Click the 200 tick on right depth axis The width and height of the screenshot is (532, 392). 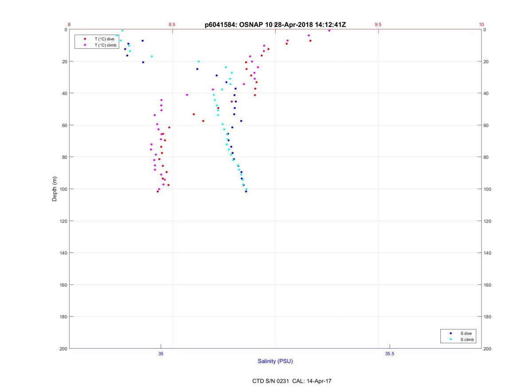pos(487,349)
